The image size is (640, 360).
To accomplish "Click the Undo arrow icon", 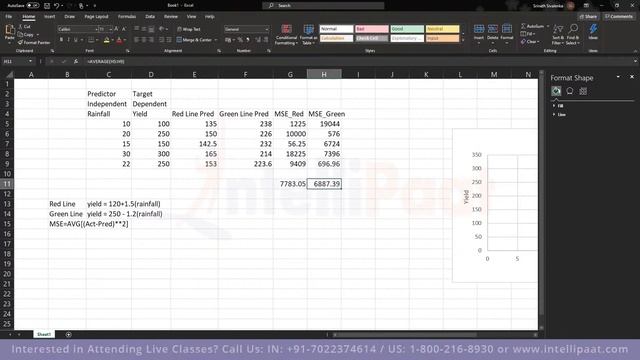I will point(57,6).
